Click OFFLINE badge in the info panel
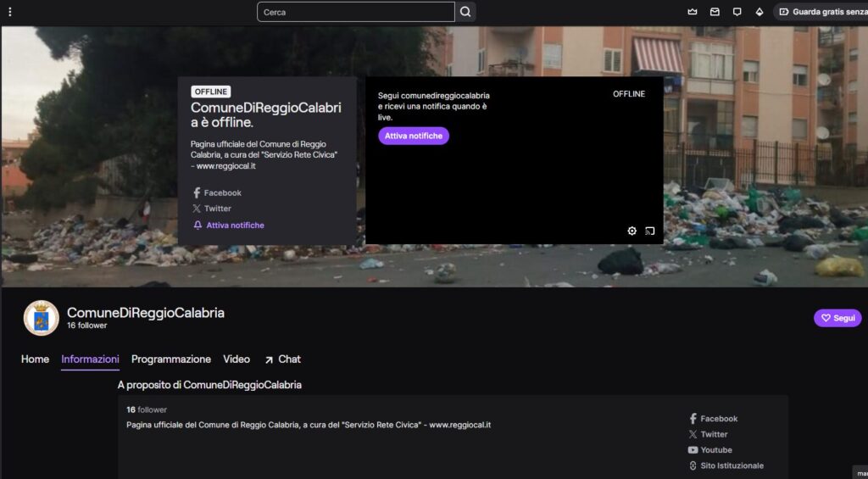The height and width of the screenshot is (479, 868). (x=211, y=92)
